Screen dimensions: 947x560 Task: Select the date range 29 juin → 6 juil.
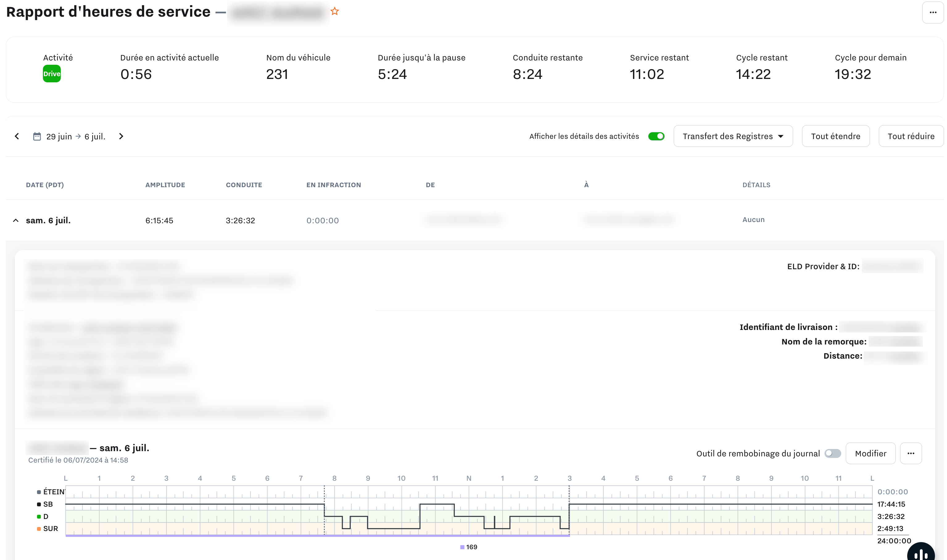(x=76, y=136)
